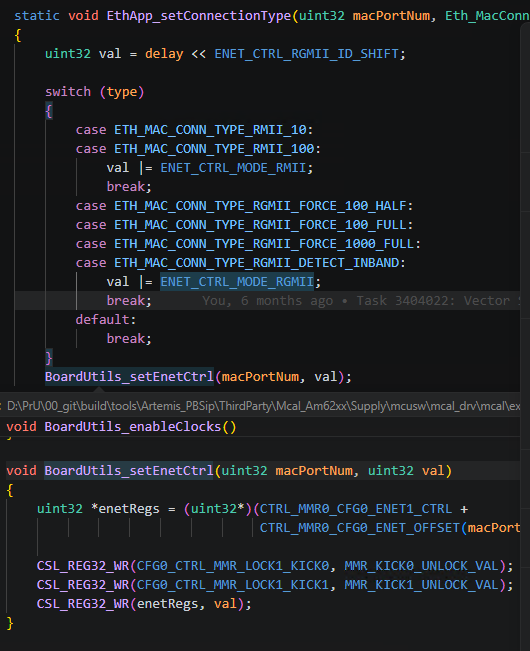Click the 'type' variable in switch statement
Image resolution: width=530 pixels, height=651 pixels.
[122, 92]
